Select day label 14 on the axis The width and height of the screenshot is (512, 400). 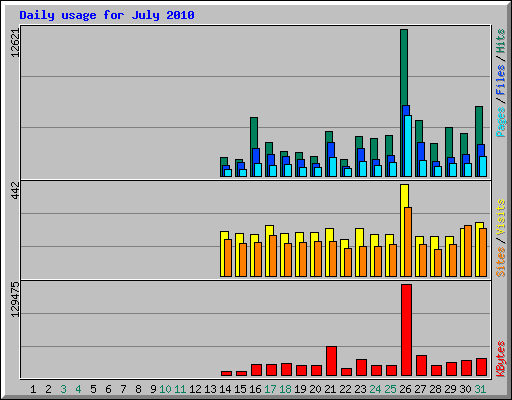point(225,389)
